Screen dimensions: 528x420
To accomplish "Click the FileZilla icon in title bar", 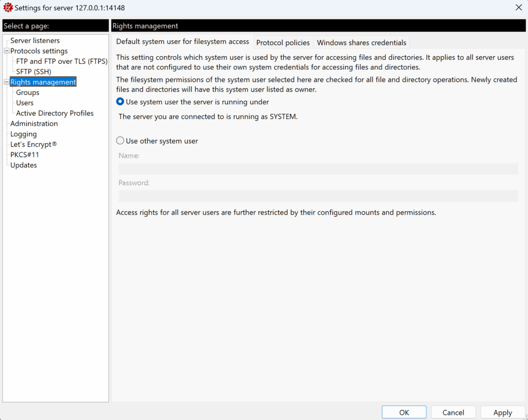I will (8, 8).
